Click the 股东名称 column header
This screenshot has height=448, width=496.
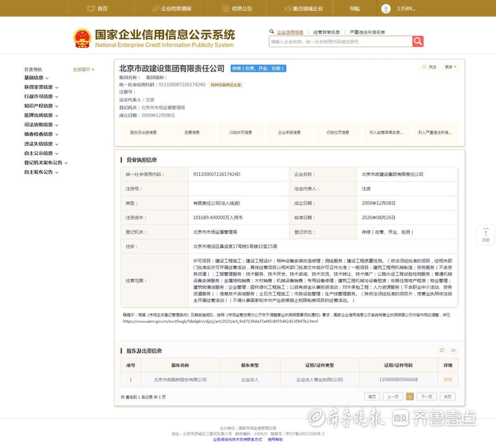tap(180, 365)
